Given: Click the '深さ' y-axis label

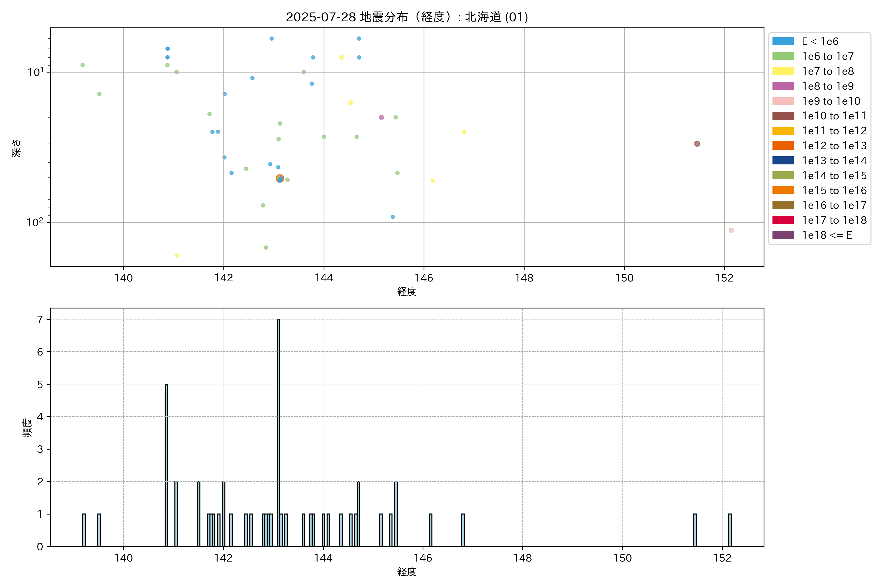Looking at the screenshot, I should click(16, 148).
